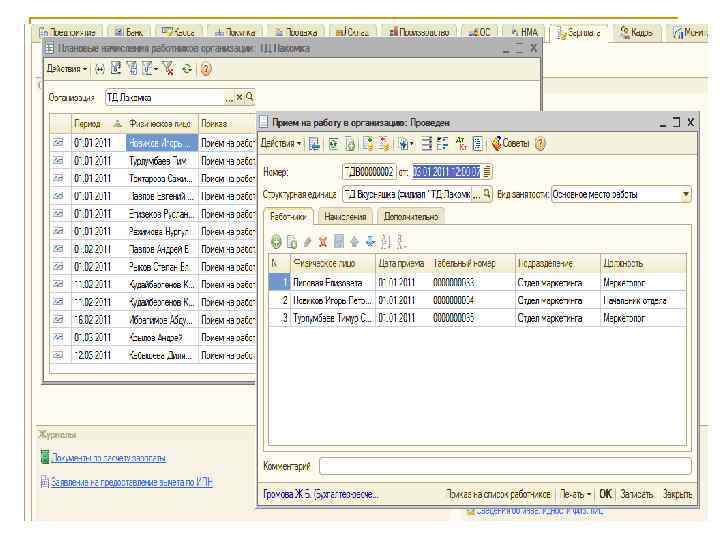Click the OK button in document footer

605,494
